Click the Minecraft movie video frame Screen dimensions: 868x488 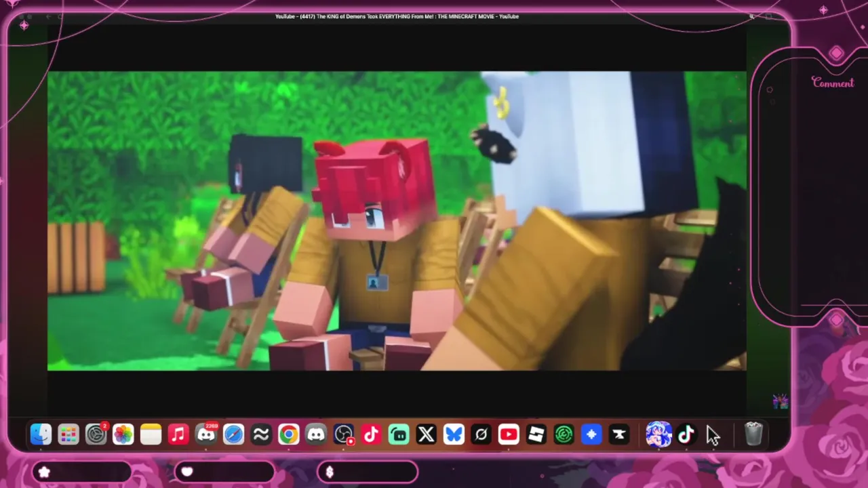(397, 221)
